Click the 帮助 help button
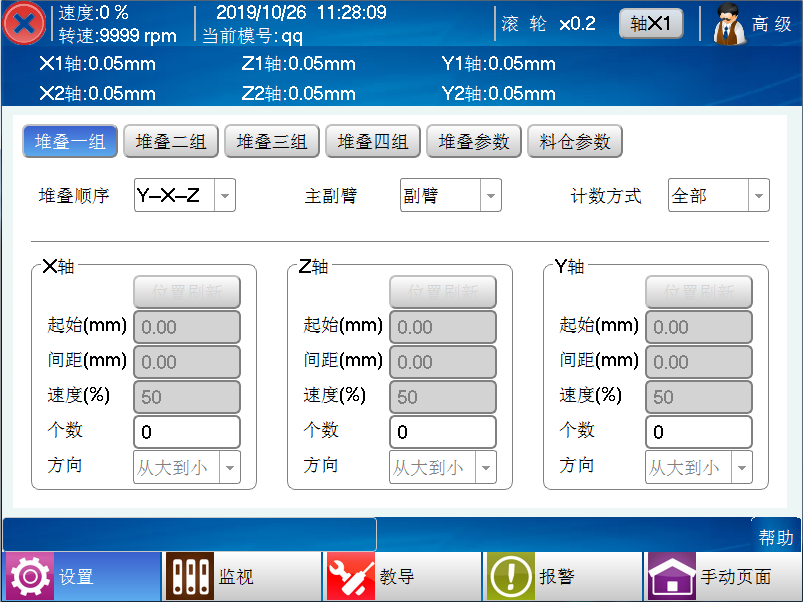 coord(776,537)
